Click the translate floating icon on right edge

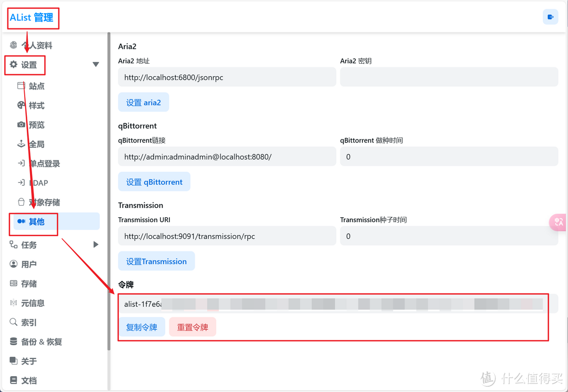coord(559,223)
